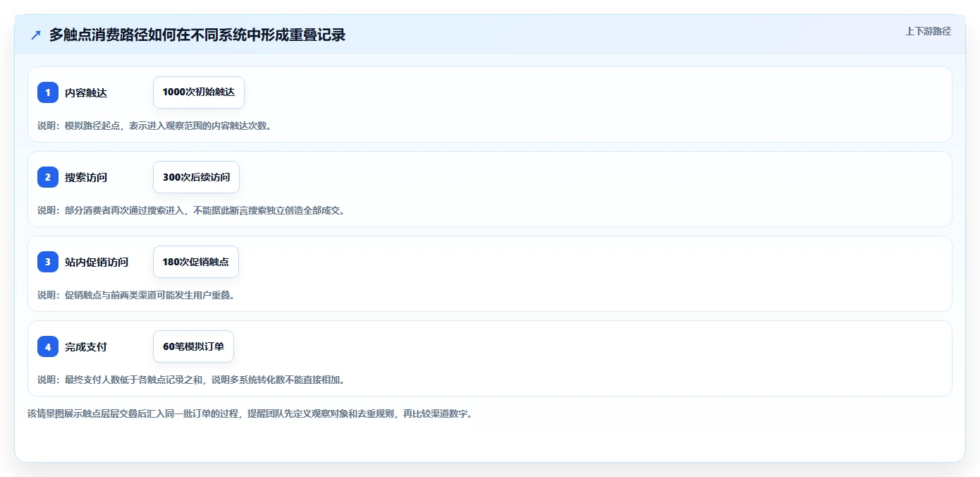Click the description starting "说明：部分消费者再次通过搜索进入"

pos(191,210)
